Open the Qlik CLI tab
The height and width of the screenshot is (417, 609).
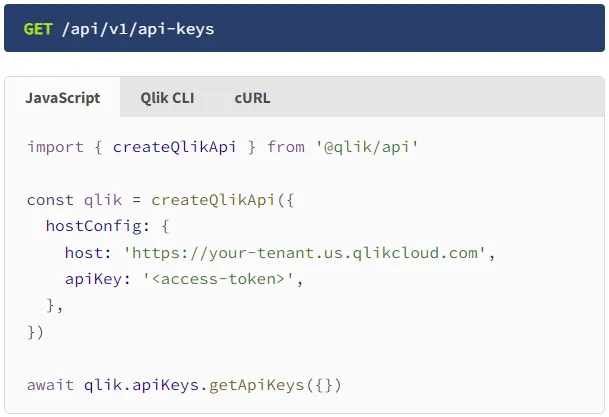click(167, 98)
